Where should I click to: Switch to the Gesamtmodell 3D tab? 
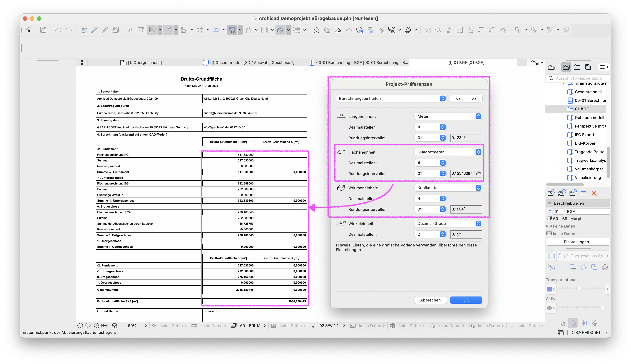pyautogui.click(x=249, y=63)
